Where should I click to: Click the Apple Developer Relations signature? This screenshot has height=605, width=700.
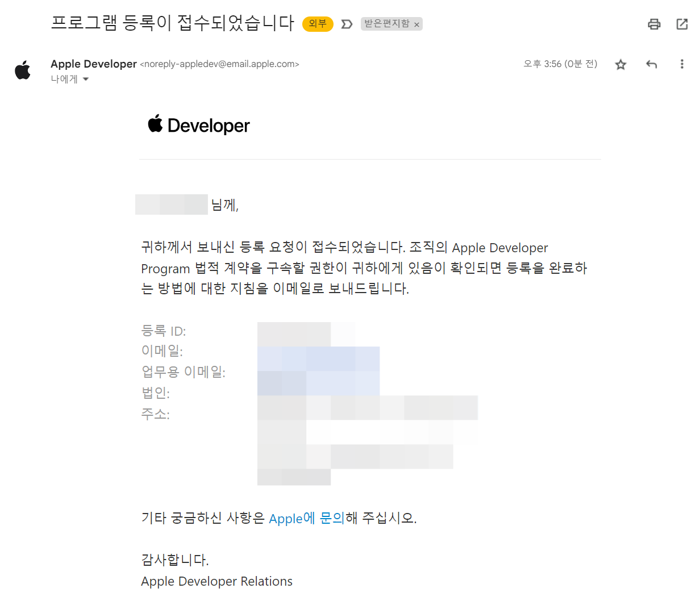[216, 581]
